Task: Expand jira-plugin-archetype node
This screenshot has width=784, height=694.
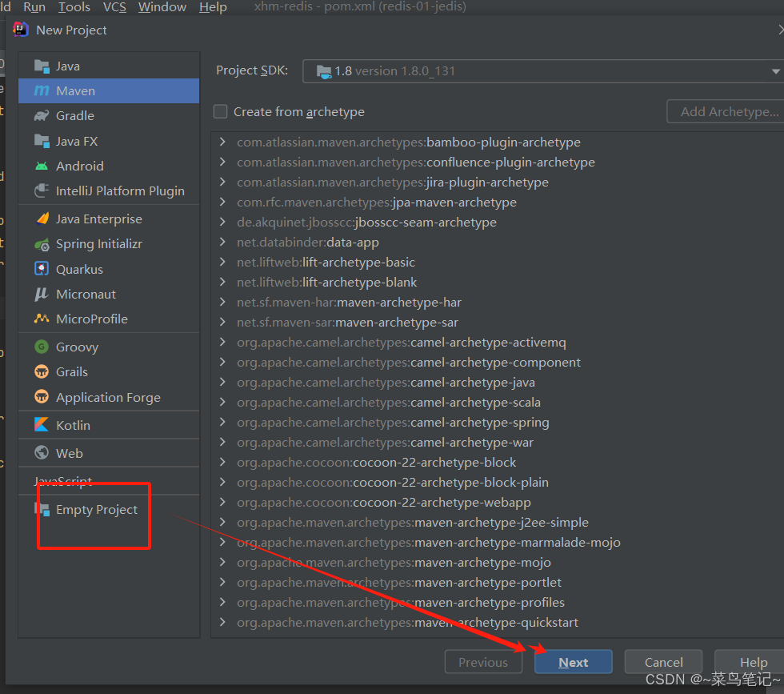Action: pos(222,183)
